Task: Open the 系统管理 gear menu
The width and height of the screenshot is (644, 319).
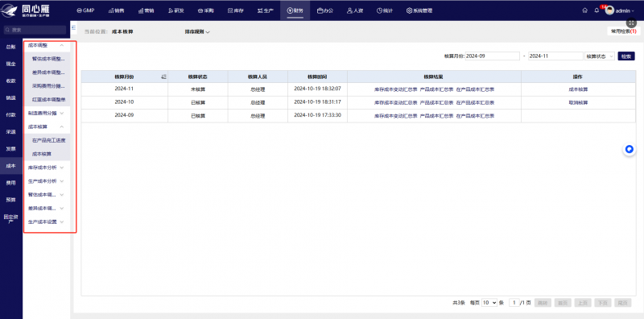Action: [x=419, y=10]
